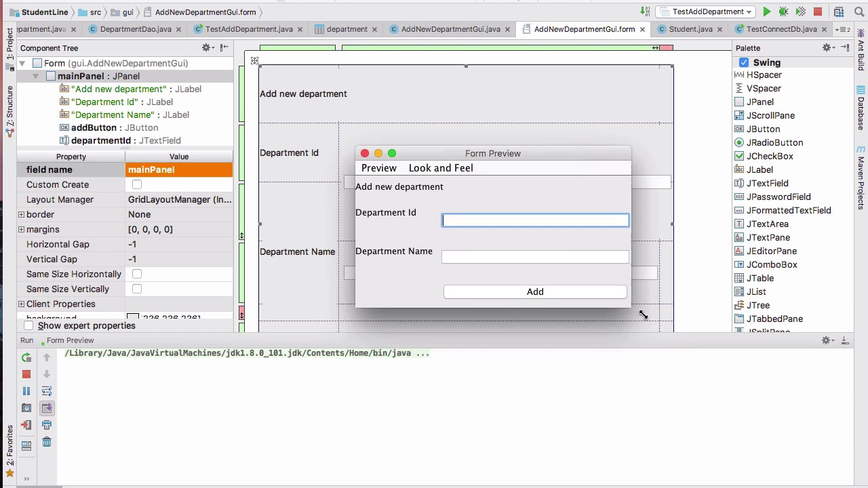Open Palette panel gear settings

[828, 48]
